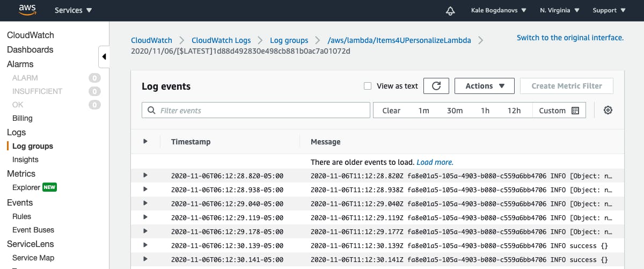Screen dimensions: 644x269
Task: Select INSUFFICIENT alarms in the sidebar
Action: 37,91
